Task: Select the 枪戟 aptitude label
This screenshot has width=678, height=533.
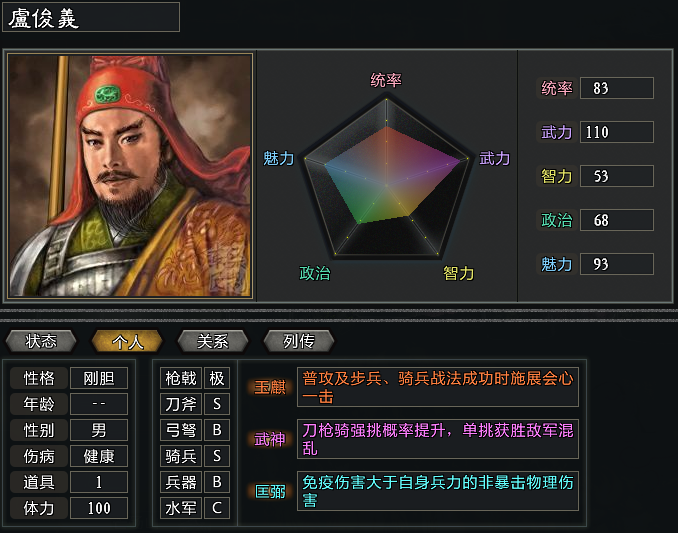Action: click(180, 378)
